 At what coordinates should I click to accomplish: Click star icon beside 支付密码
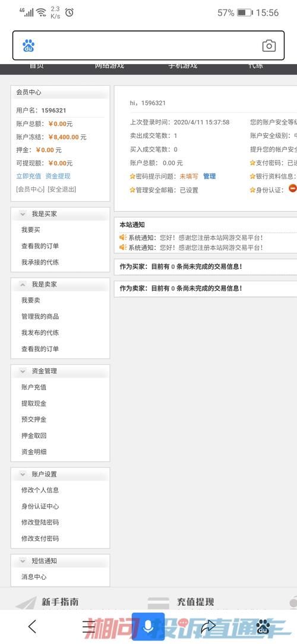(x=252, y=163)
